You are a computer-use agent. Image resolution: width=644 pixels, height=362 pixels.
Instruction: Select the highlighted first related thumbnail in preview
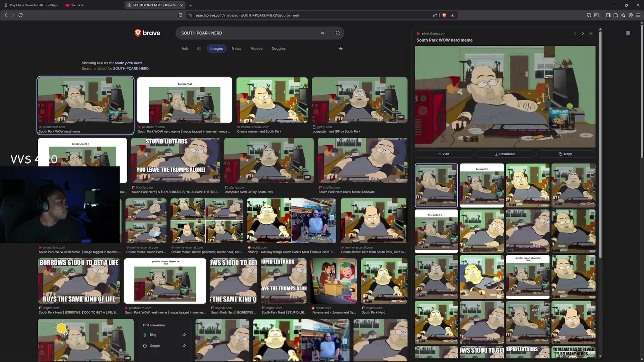click(436, 186)
